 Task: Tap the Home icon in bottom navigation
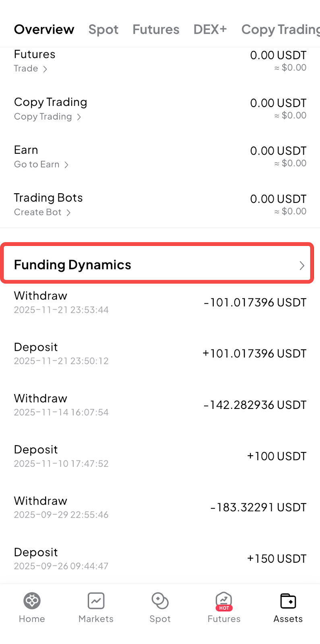32,601
